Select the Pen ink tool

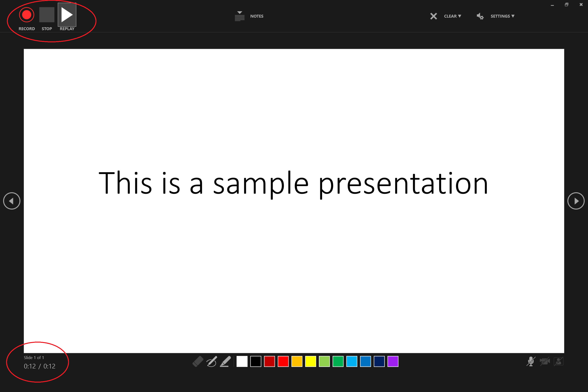211,361
